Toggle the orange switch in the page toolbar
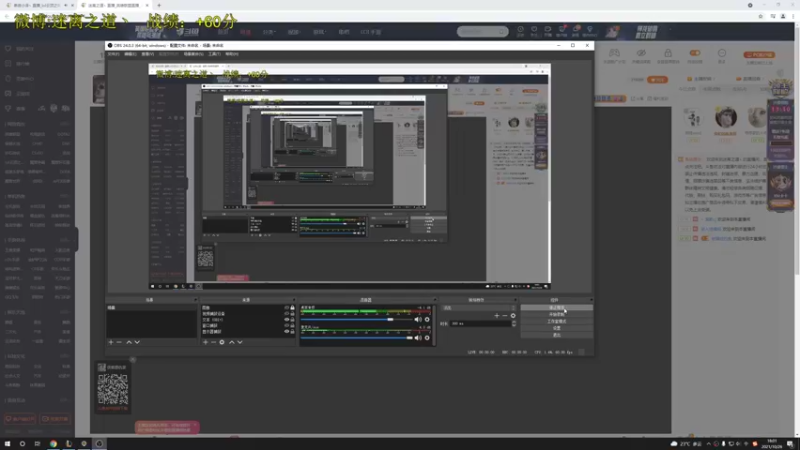This screenshot has height=450, width=800. (695, 53)
